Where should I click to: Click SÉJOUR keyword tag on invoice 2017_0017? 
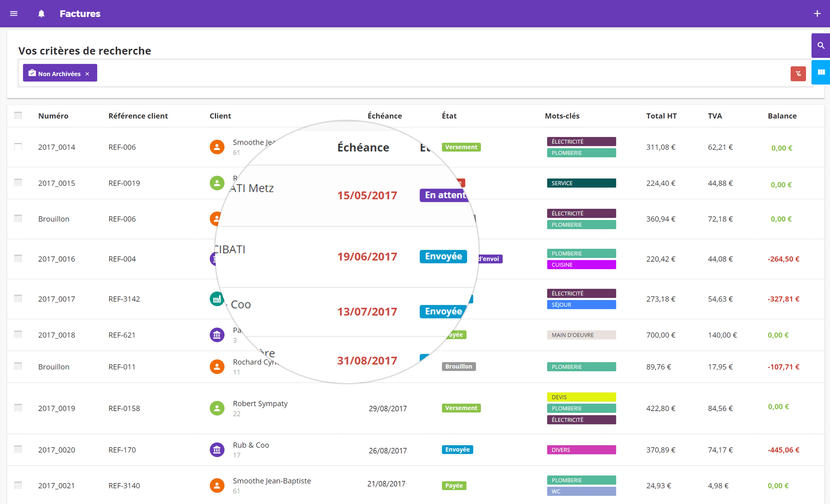[581, 305]
